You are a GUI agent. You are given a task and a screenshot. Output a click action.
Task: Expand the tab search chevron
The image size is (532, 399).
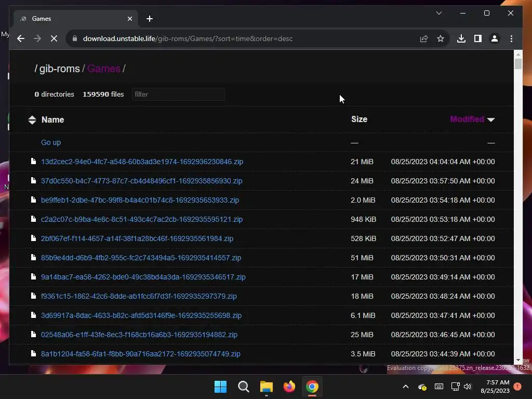coord(438,13)
